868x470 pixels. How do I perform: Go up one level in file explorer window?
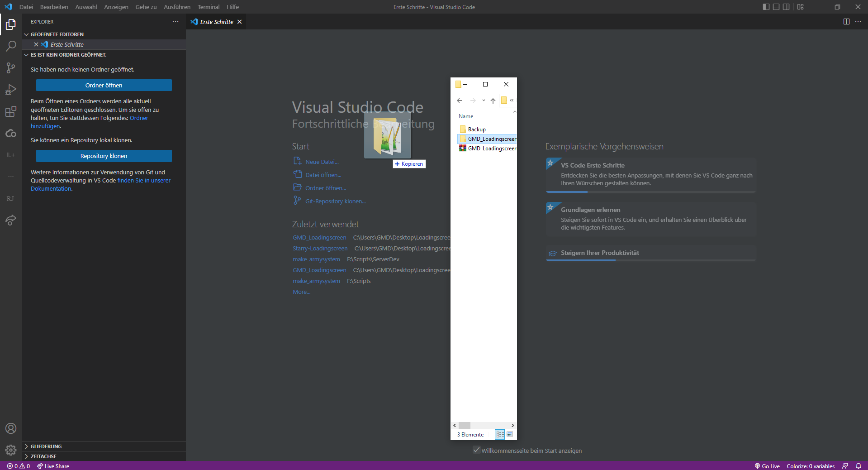[493, 101]
